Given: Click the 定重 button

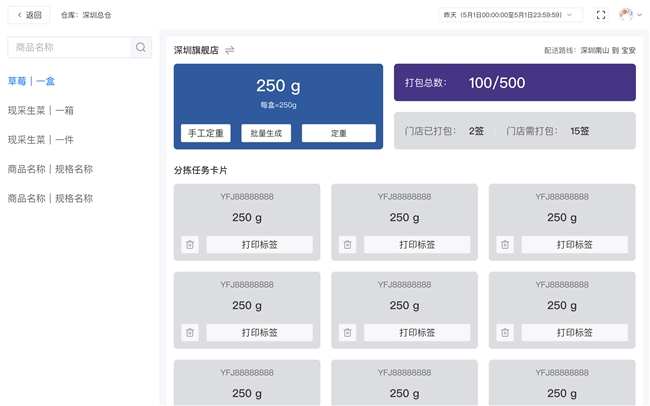Looking at the screenshot, I should 339,133.
